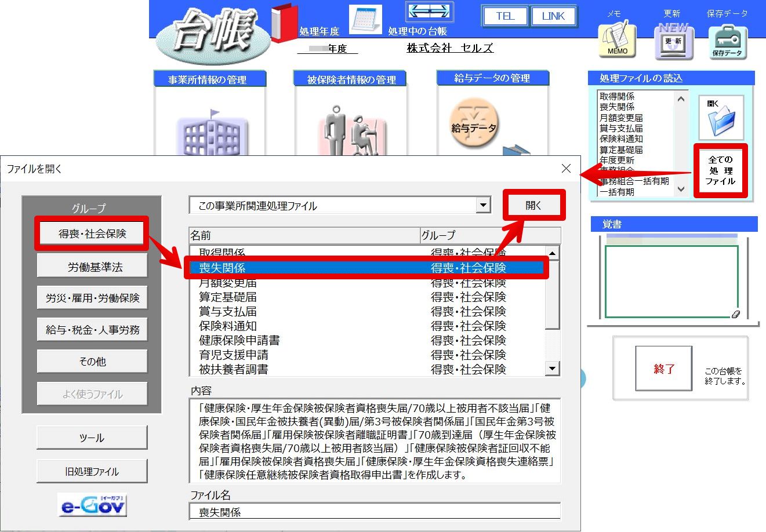Select the その他 group
This screenshot has width=766, height=532.
click(92, 361)
